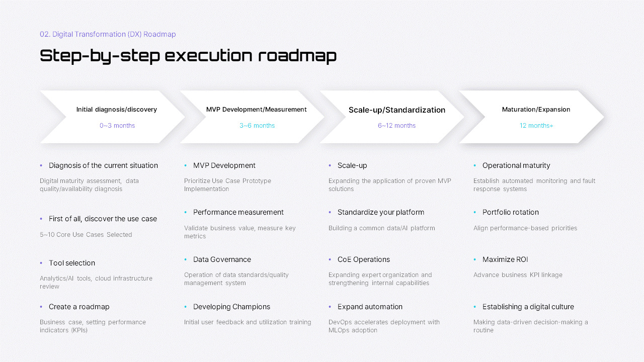The image size is (644, 362).
Task: Select the '0~3 months' duration text
Action: (117, 126)
